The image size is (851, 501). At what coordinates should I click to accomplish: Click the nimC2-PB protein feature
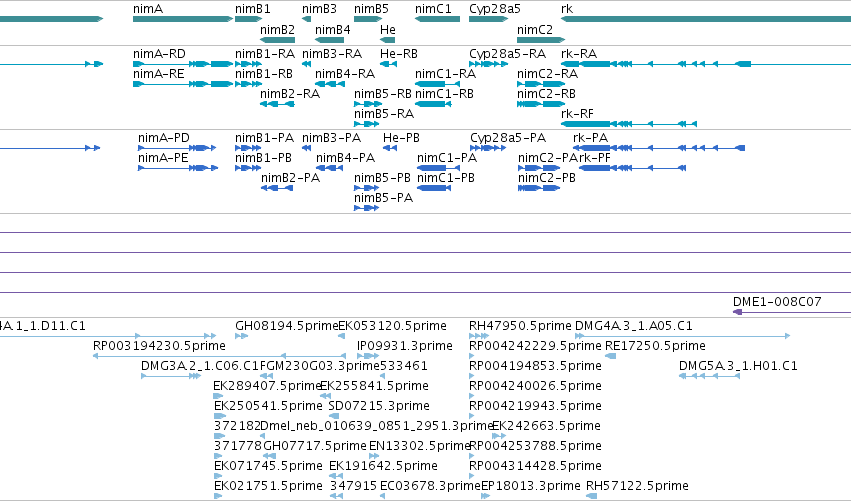(x=539, y=188)
